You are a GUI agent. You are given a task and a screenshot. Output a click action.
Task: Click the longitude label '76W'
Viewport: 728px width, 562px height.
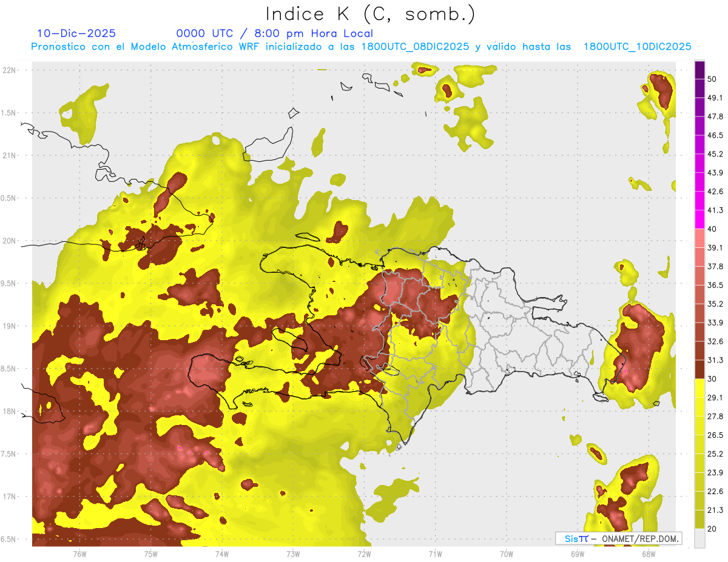tap(79, 554)
